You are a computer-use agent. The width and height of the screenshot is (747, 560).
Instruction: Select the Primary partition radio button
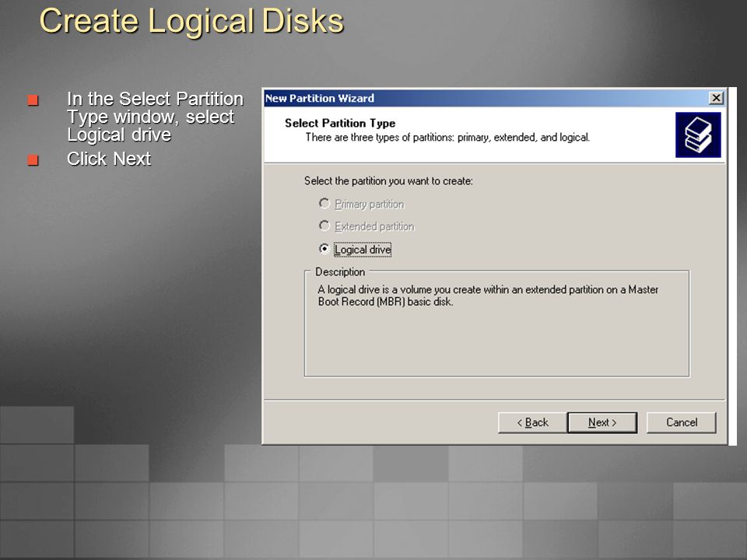pyautogui.click(x=324, y=203)
